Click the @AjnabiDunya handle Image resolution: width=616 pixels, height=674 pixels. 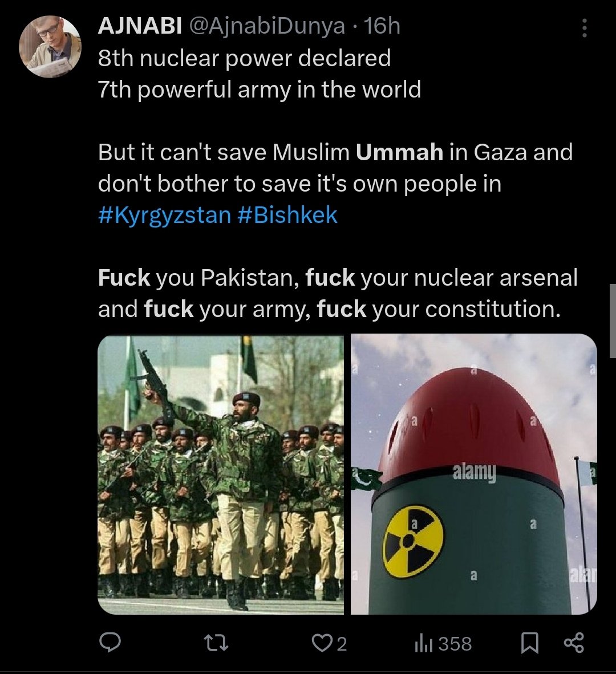click(x=266, y=26)
